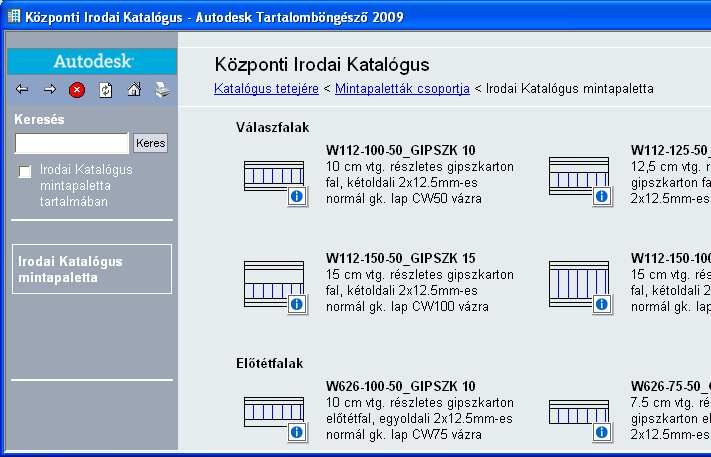Open info for W112-100-50_GIPSZK 10
The image size is (711, 457).
297,196
